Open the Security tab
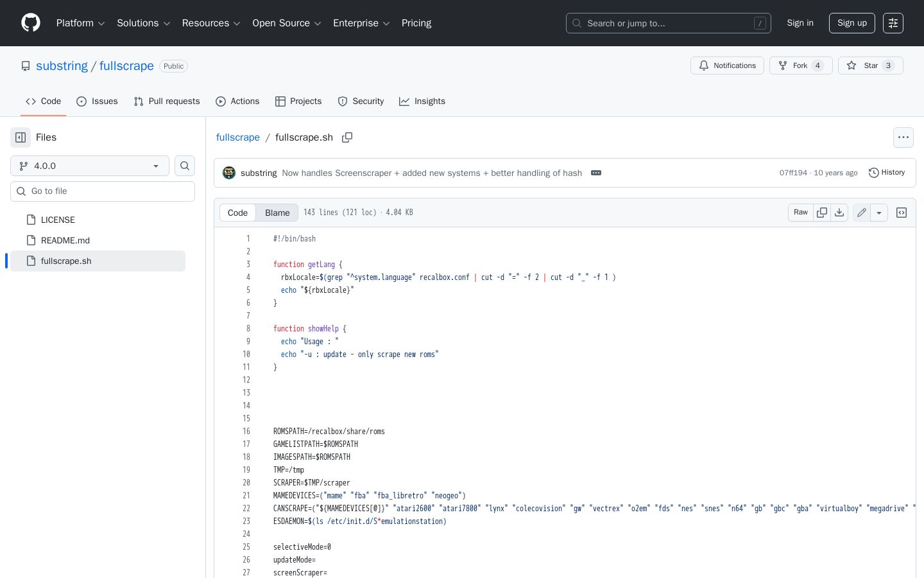 361,101
